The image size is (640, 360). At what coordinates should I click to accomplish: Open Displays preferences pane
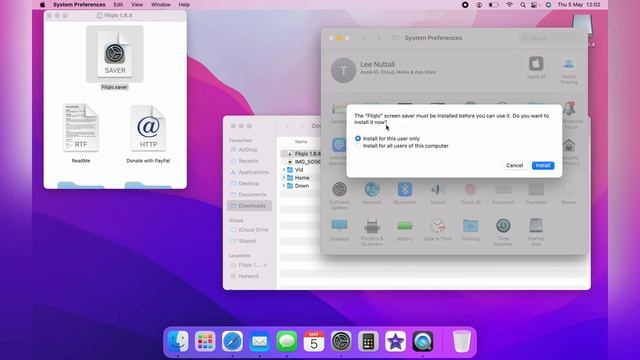pyautogui.click(x=339, y=229)
